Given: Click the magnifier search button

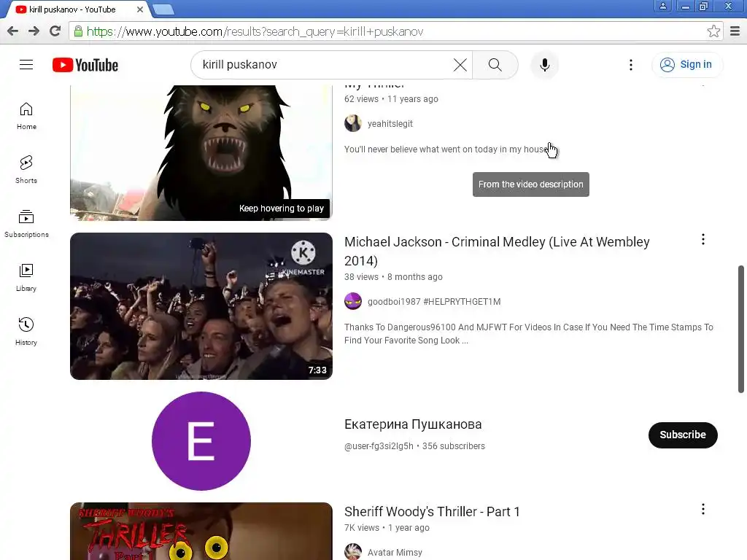Looking at the screenshot, I should pos(495,65).
